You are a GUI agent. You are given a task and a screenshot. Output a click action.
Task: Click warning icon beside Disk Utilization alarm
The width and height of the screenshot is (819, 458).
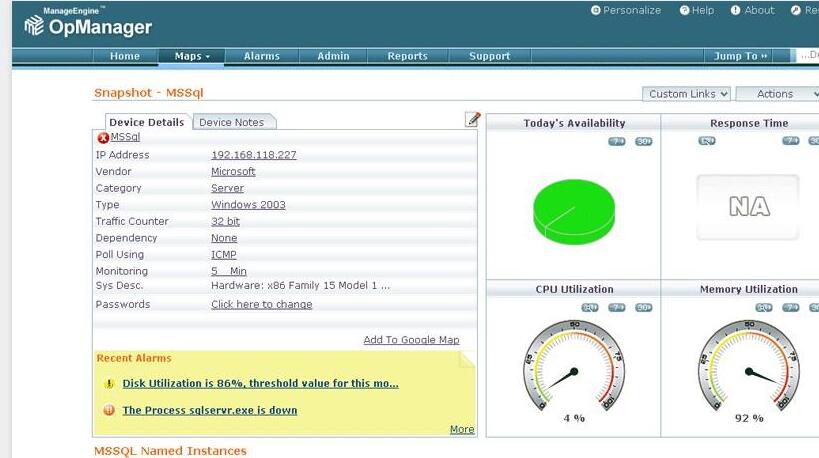(x=109, y=384)
